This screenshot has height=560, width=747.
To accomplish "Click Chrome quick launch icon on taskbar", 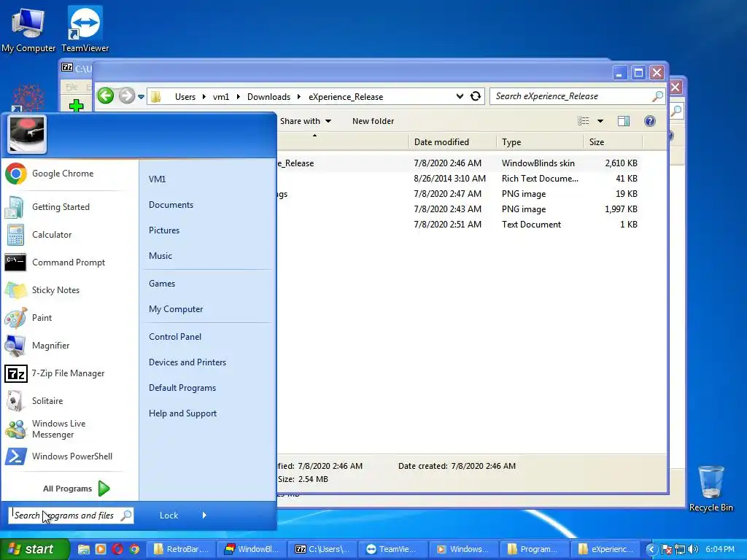I will click(135, 549).
